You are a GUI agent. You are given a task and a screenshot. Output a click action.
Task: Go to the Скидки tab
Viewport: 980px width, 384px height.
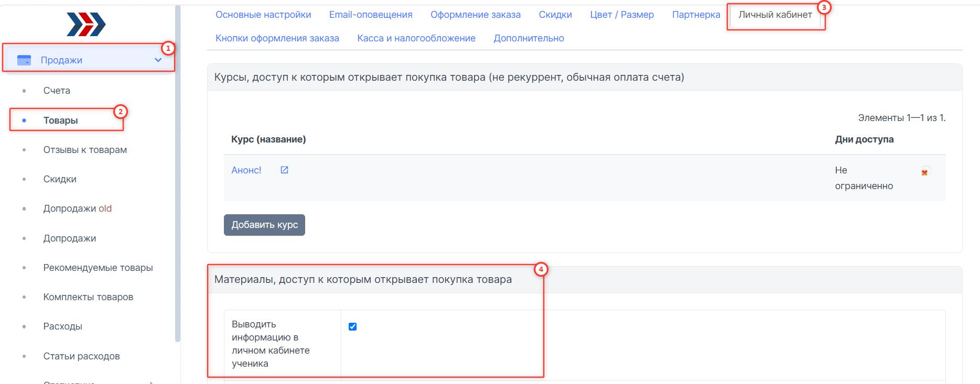(555, 15)
